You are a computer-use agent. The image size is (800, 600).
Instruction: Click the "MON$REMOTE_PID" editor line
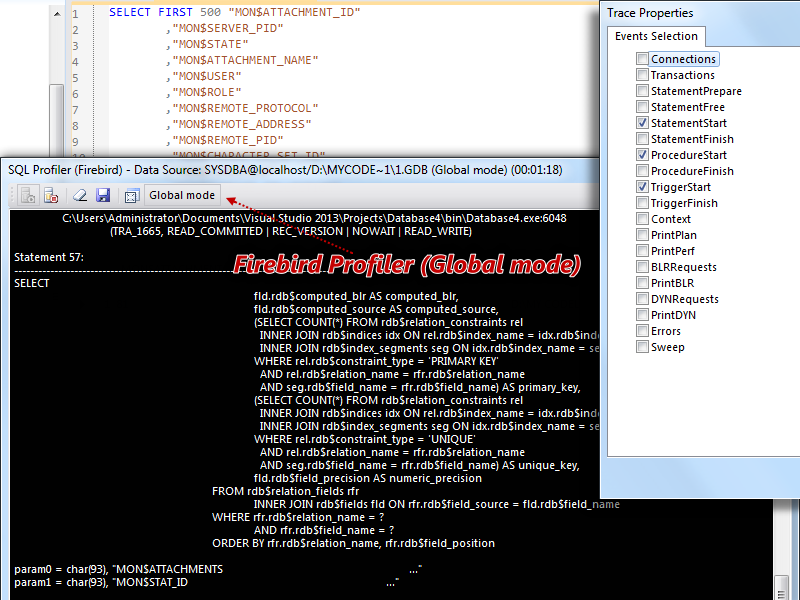(x=224, y=140)
